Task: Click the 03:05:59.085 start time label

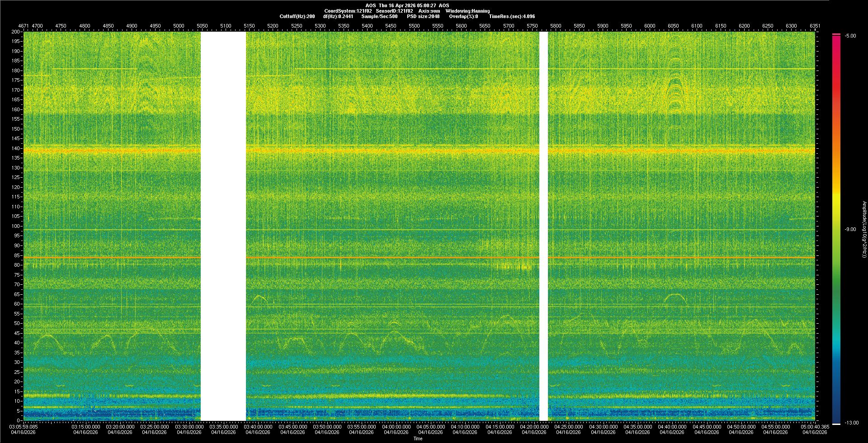Action: coord(24,427)
